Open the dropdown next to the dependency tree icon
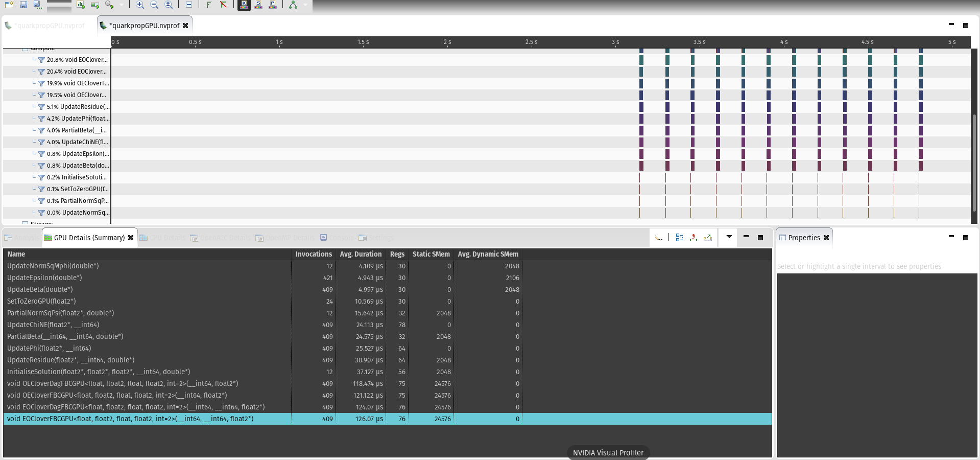 point(305,5)
